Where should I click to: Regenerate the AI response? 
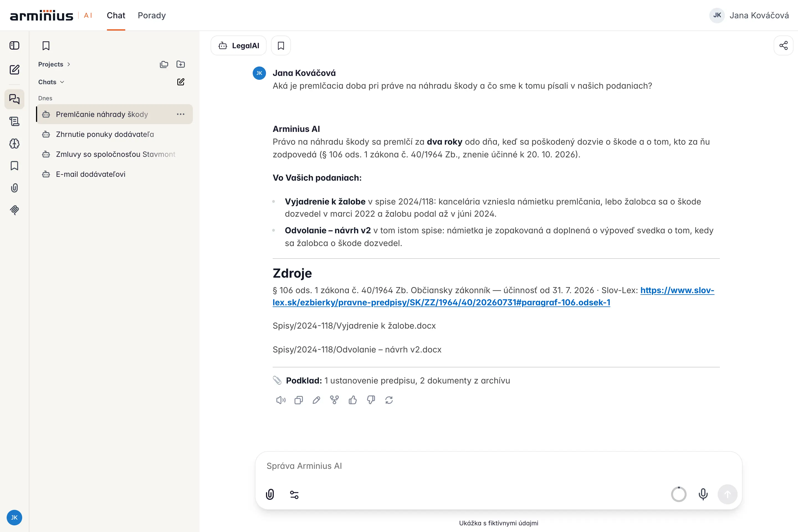click(389, 400)
